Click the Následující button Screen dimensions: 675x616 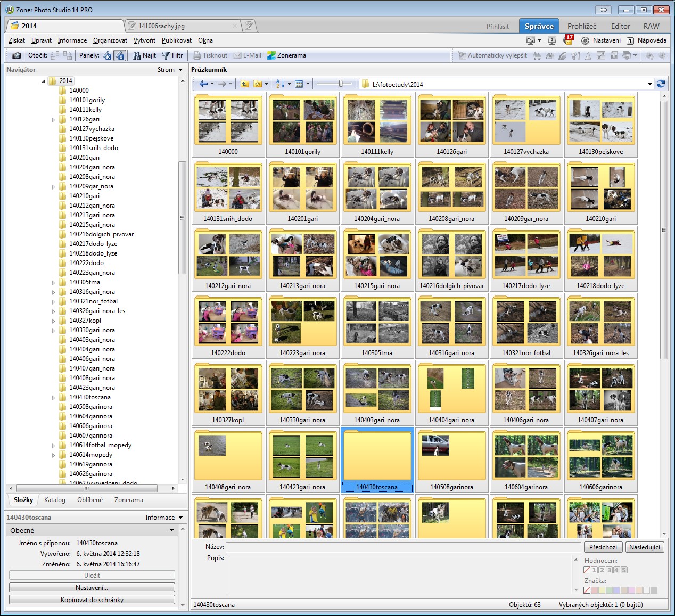[644, 547]
